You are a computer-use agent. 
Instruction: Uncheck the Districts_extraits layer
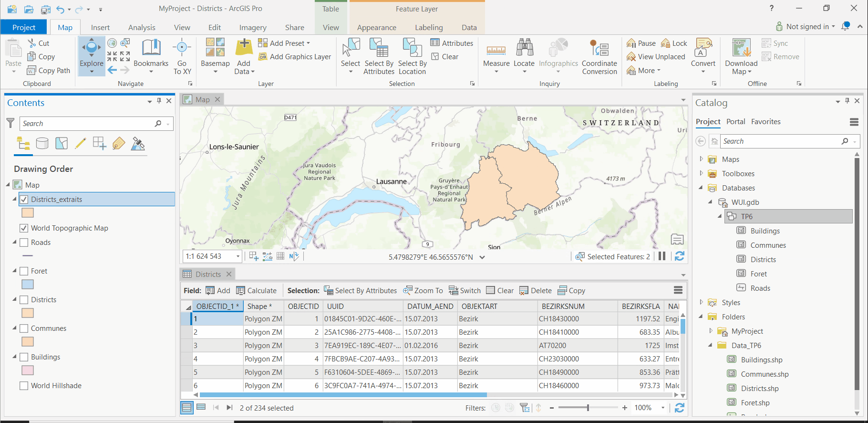[x=24, y=200]
